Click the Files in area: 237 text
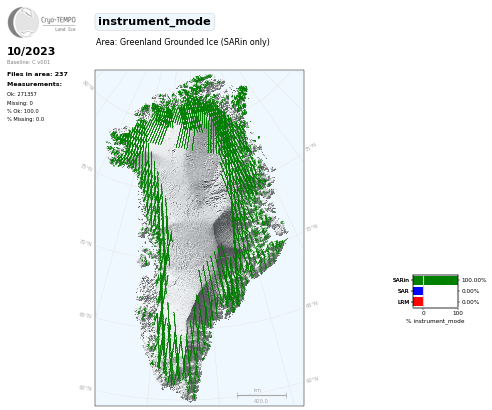492x410 pixels. pyautogui.click(x=37, y=74)
